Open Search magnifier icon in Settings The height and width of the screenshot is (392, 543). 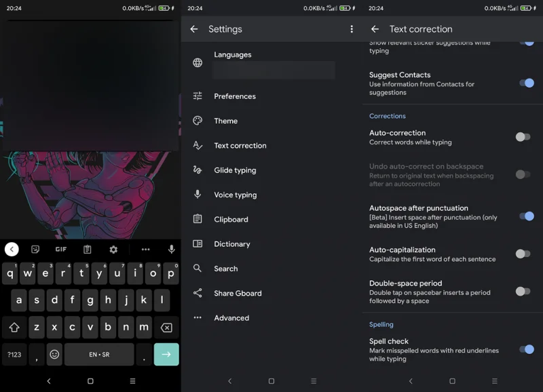click(197, 268)
